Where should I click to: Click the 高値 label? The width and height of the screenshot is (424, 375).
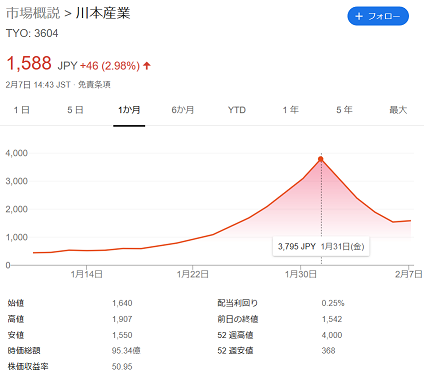[x=16, y=319]
